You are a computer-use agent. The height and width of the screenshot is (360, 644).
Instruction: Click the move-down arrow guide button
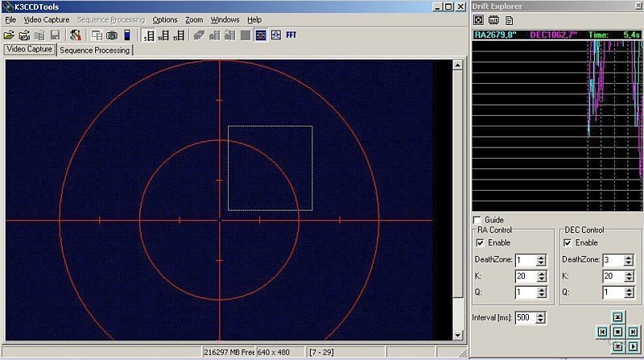point(617,346)
